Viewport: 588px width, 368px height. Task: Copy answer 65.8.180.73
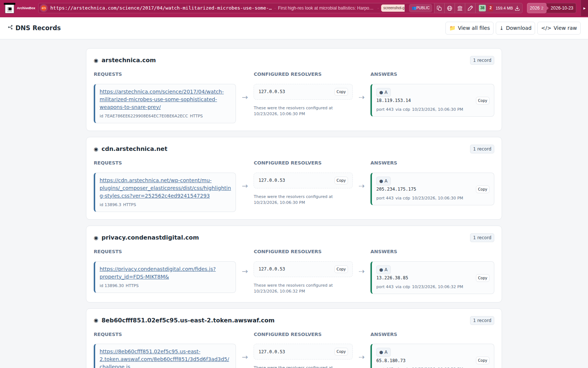483,360
